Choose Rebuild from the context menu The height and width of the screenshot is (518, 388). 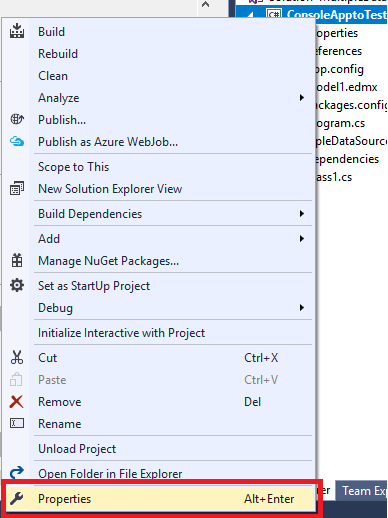click(158, 54)
